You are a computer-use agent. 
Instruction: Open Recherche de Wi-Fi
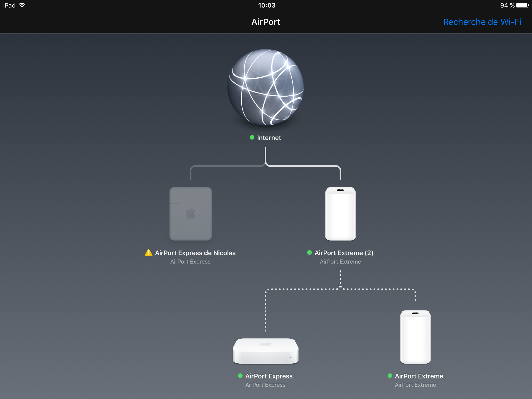click(482, 22)
